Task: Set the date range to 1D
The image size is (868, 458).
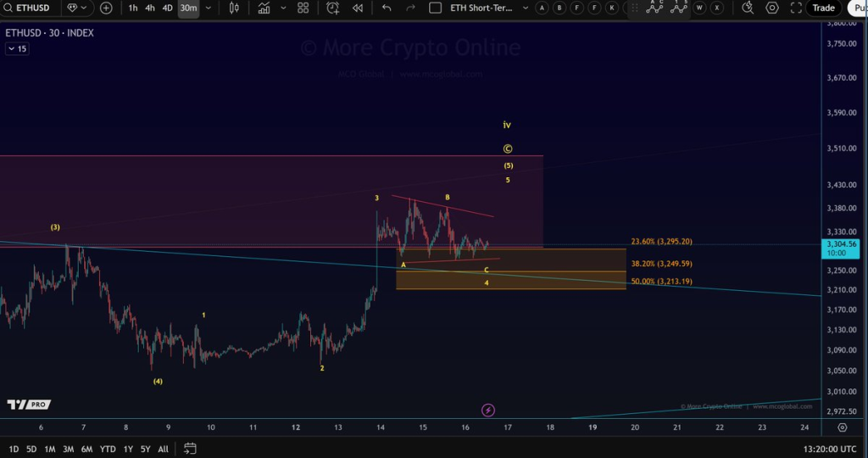Action: point(14,450)
